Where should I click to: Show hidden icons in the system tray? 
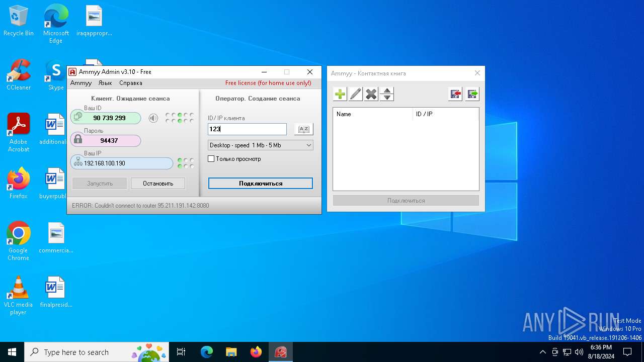point(542,352)
